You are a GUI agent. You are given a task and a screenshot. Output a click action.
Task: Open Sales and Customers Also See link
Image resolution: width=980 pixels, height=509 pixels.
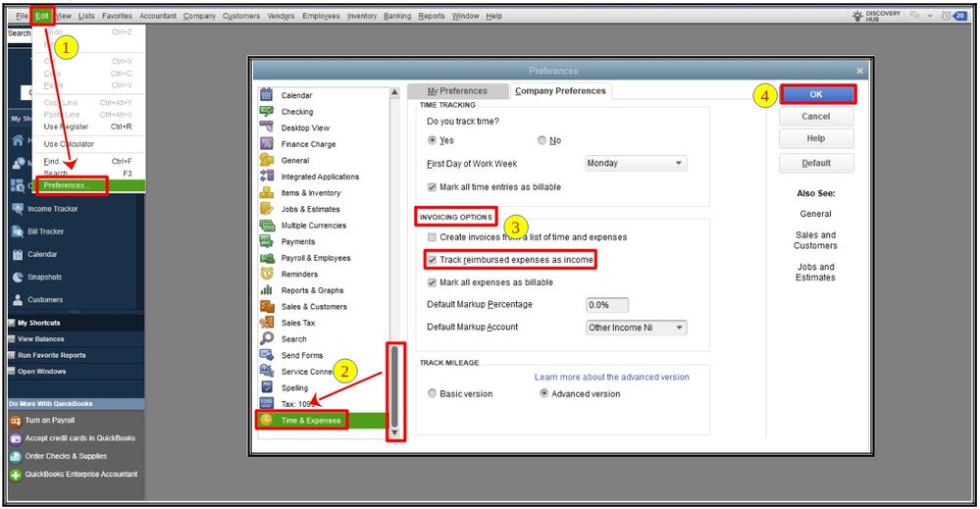pyautogui.click(x=815, y=240)
